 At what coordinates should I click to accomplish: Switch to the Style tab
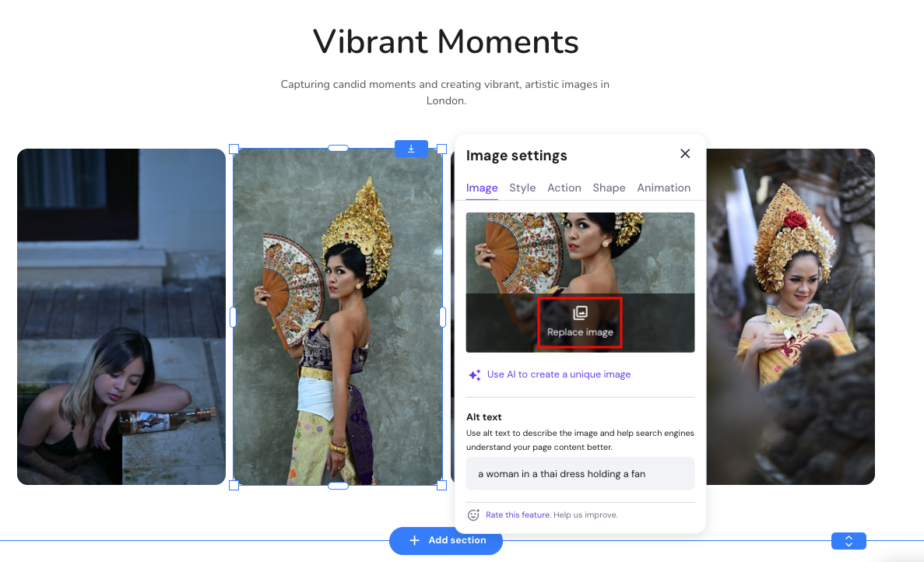coord(522,188)
